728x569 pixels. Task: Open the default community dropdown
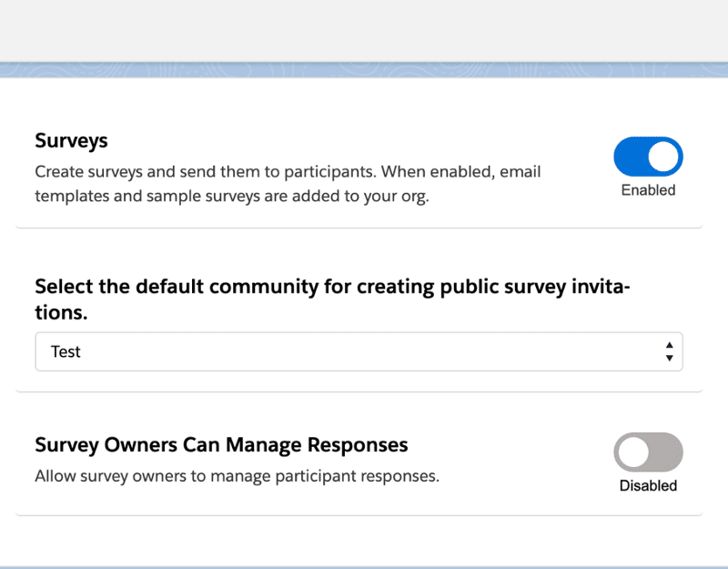pyautogui.click(x=359, y=351)
